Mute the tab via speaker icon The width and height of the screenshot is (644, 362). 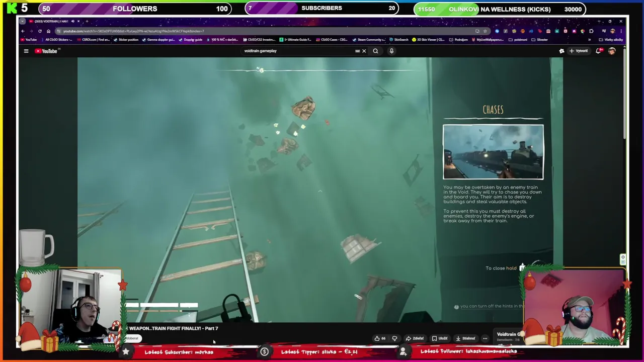[73, 21]
